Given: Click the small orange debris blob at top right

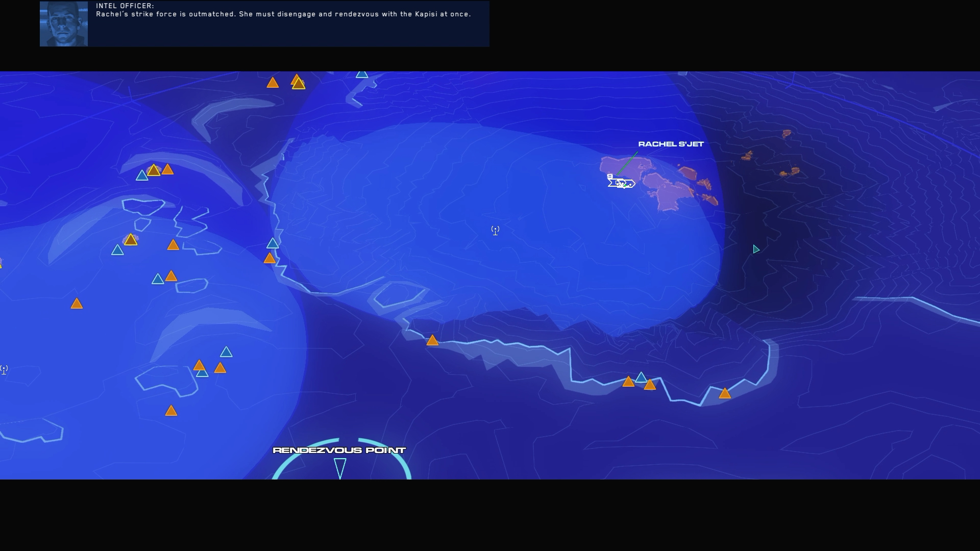Looking at the screenshot, I should [787, 134].
